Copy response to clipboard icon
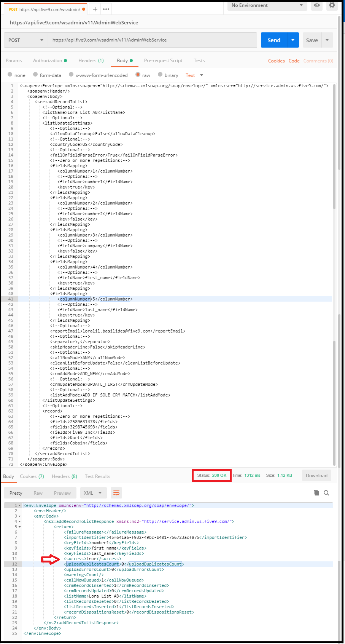Viewport: 345px width, 644px height. tap(316, 493)
